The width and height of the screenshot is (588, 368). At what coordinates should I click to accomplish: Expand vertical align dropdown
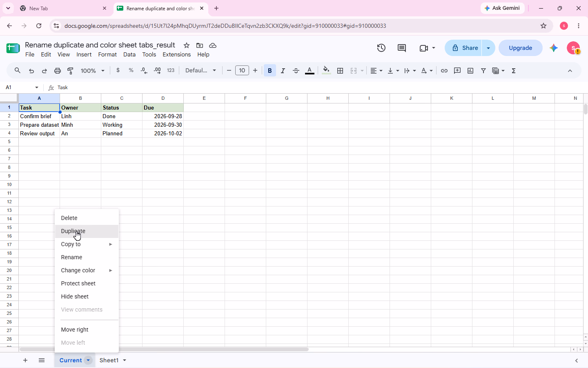tap(393, 71)
